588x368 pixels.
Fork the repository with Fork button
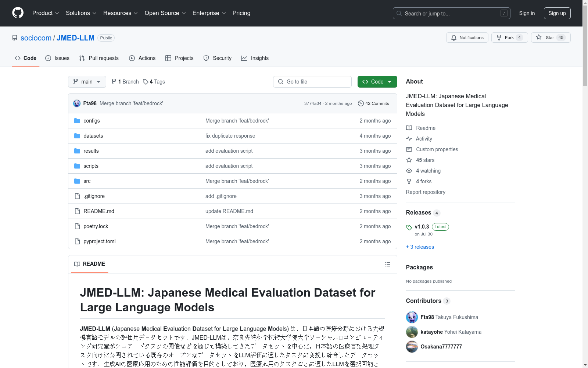click(510, 38)
